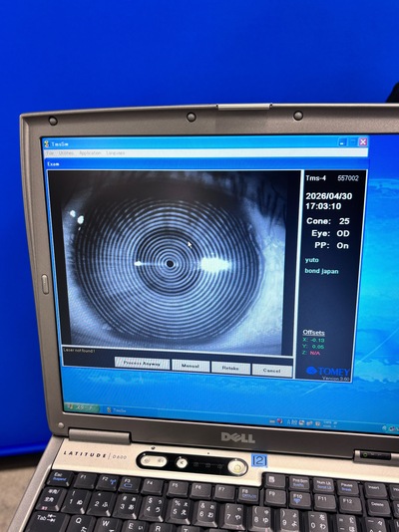This screenshot has width=399, height=532.
Task: Close the TmsSm window
Action: (x=363, y=141)
